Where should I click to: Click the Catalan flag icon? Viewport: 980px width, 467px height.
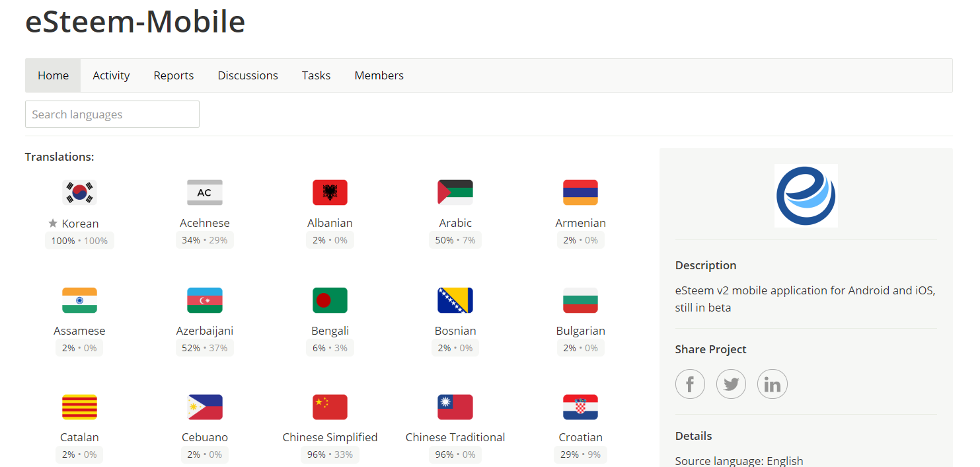click(x=79, y=407)
